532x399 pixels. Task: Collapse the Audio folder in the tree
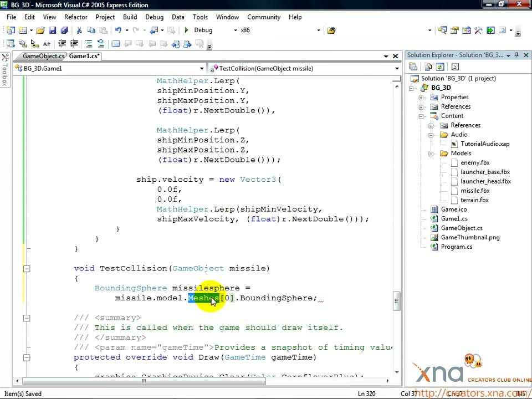(431, 135)
